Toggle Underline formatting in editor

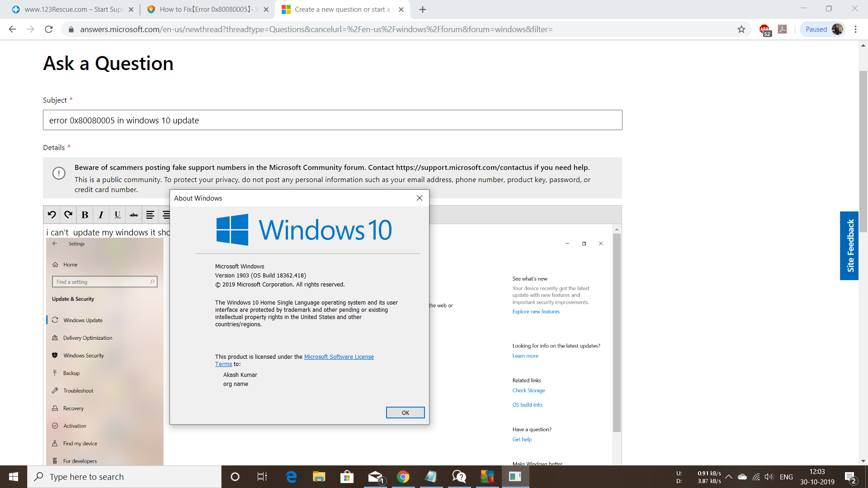click(118, 215)
